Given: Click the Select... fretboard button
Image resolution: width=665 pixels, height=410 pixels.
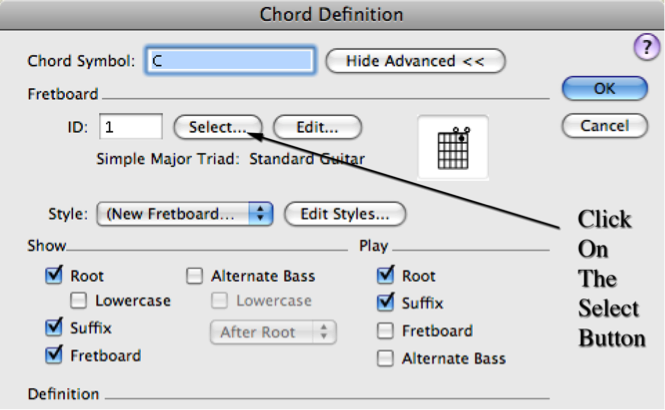Looking at the screenshot, I should (218, 127).
